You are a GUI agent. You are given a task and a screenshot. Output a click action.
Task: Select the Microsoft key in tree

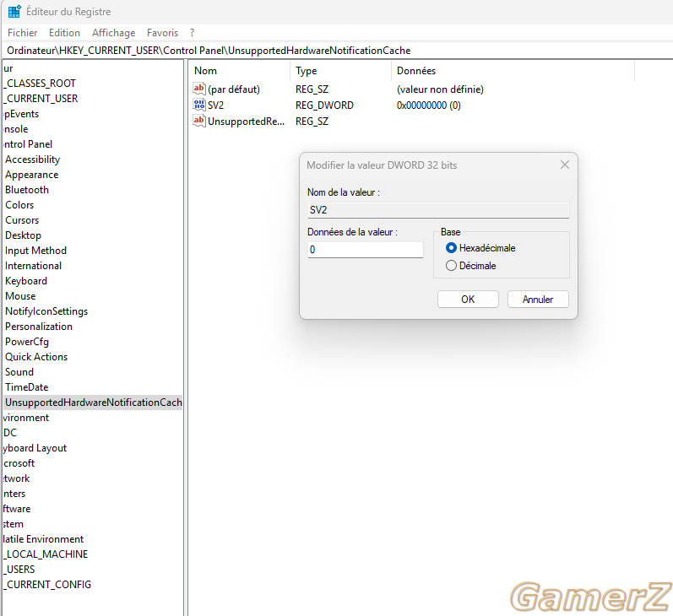point(19,463)
